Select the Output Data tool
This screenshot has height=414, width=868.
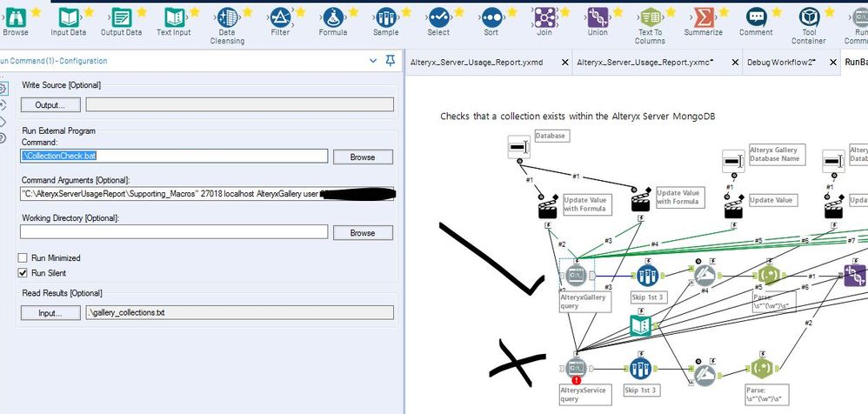121,18
